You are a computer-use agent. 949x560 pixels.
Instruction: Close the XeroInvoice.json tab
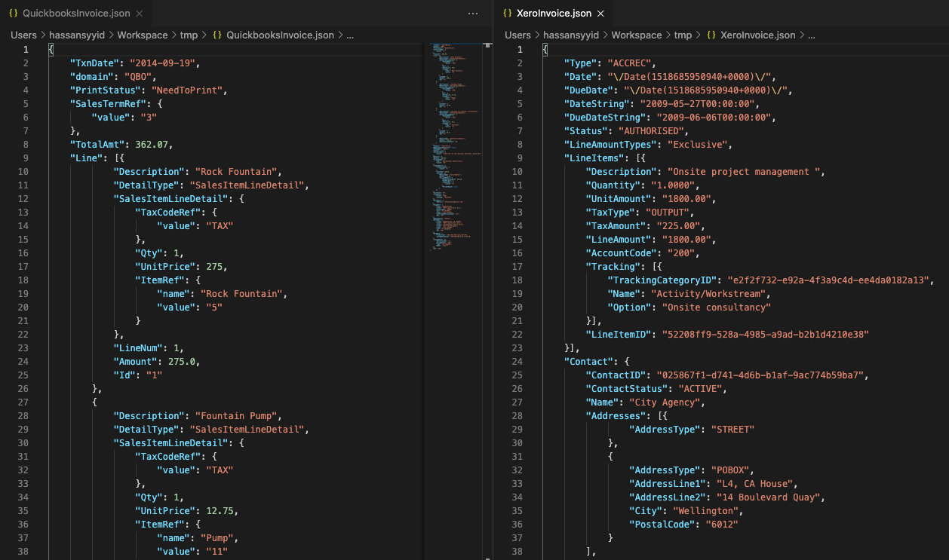(600, 14)
